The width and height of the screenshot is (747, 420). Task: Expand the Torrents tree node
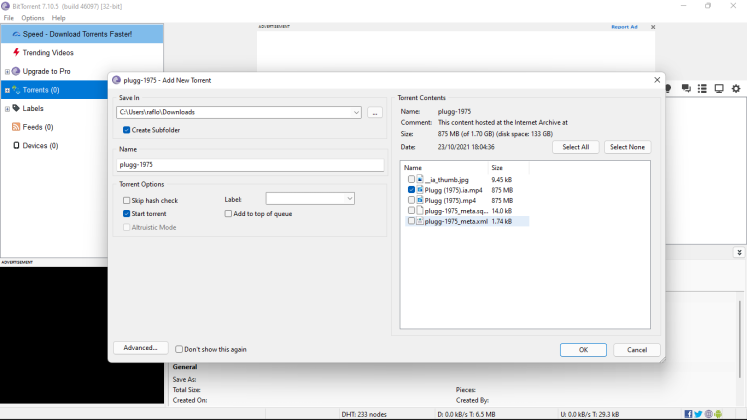coord(7,90)
